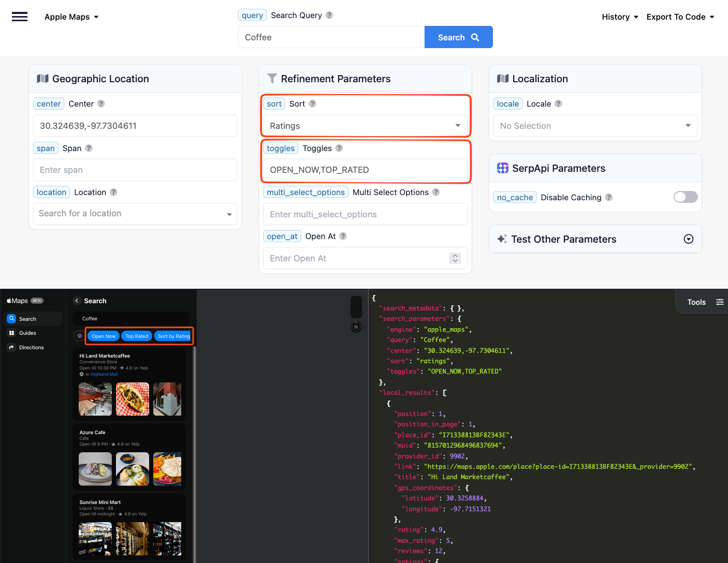Open the Azure Cafe result title
The width and height of the screenshot is (728, 563).
[92, 433]
